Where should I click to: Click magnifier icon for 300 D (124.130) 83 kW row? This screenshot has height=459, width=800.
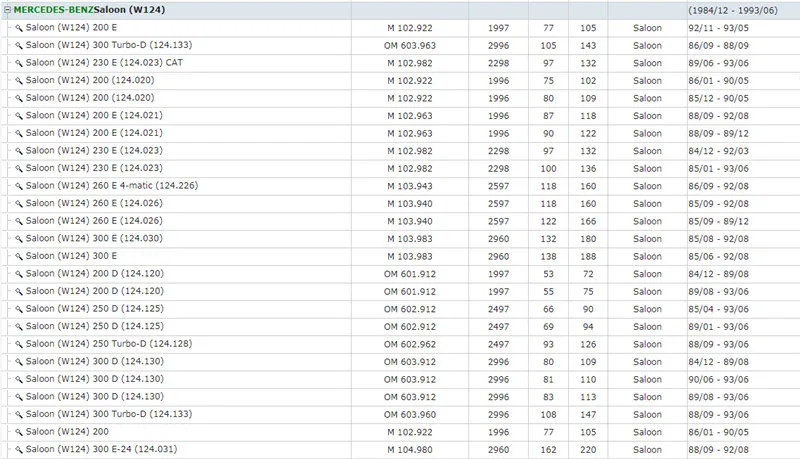click(x=19, y=398)
